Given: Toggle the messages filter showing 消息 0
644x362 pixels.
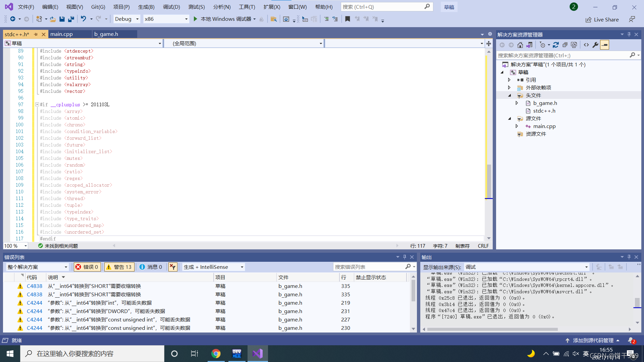Looking at the screenshot, I should (x=151, y=267).
